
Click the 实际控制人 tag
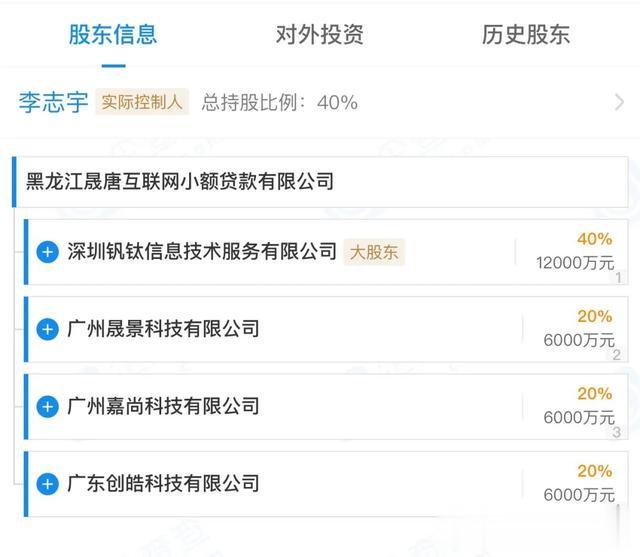click(142, 102)
